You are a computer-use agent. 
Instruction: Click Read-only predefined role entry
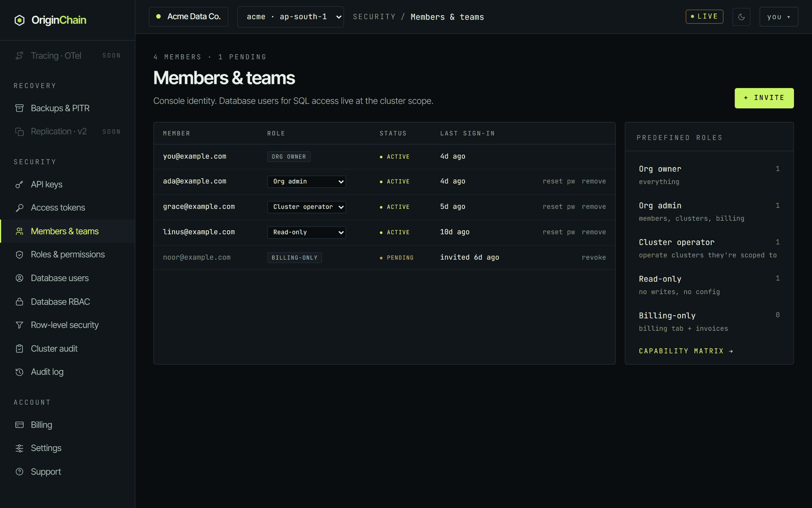[x=709, y=285]
